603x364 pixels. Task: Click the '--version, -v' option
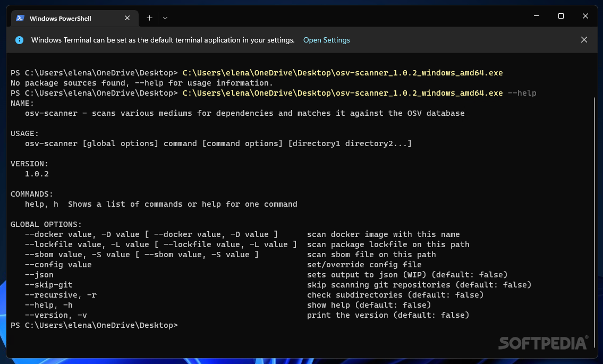tap(56, 315)
